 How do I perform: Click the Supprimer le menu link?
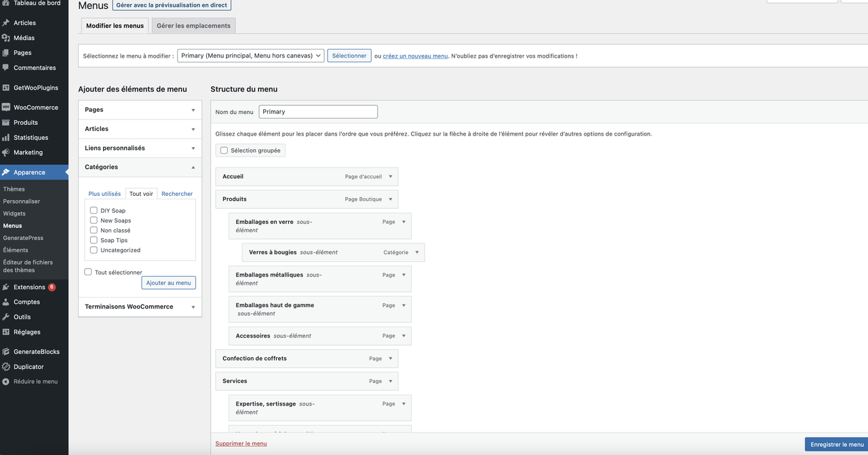click(241, 443)
